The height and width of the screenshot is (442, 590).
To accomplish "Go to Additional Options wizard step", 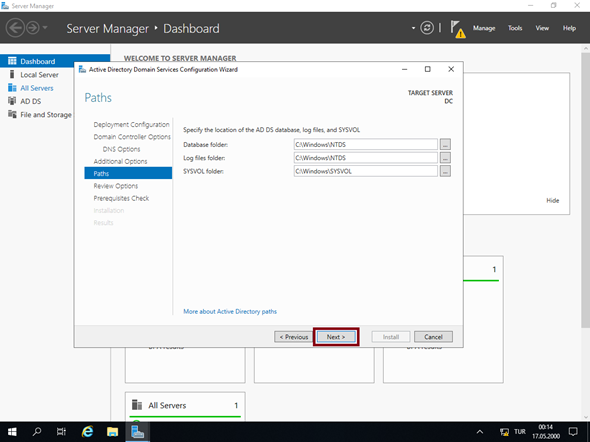I will [x=120, y=161].
